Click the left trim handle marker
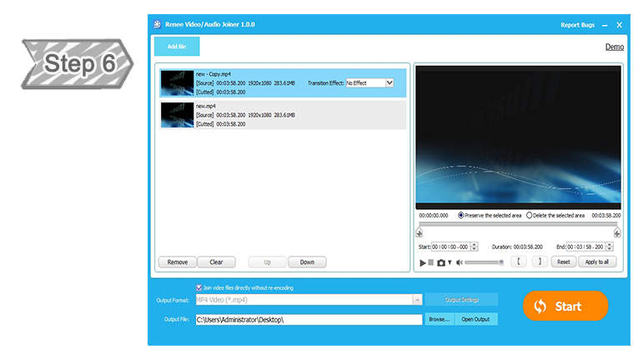638x364 pixels. [x=419, y=233]
